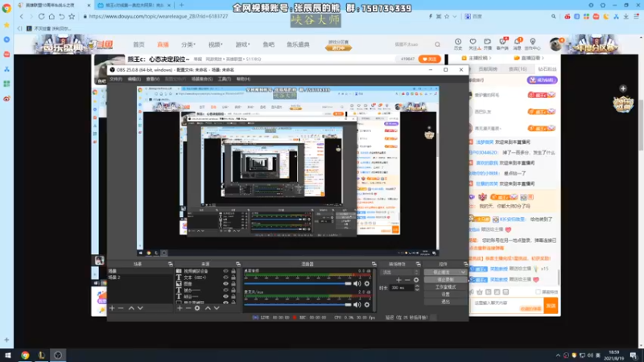Click Douyu search magnifier icon

coord(437,44)
